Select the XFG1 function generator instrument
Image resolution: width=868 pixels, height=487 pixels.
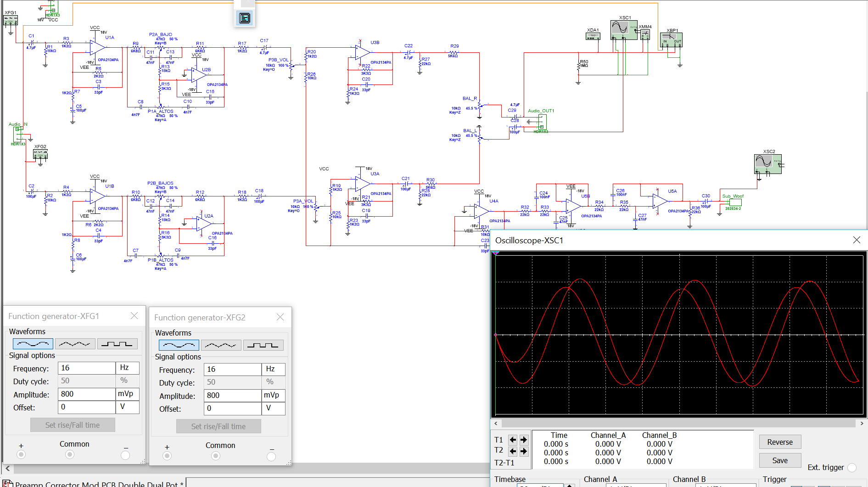pyautogui.click(x=11, y=20)
